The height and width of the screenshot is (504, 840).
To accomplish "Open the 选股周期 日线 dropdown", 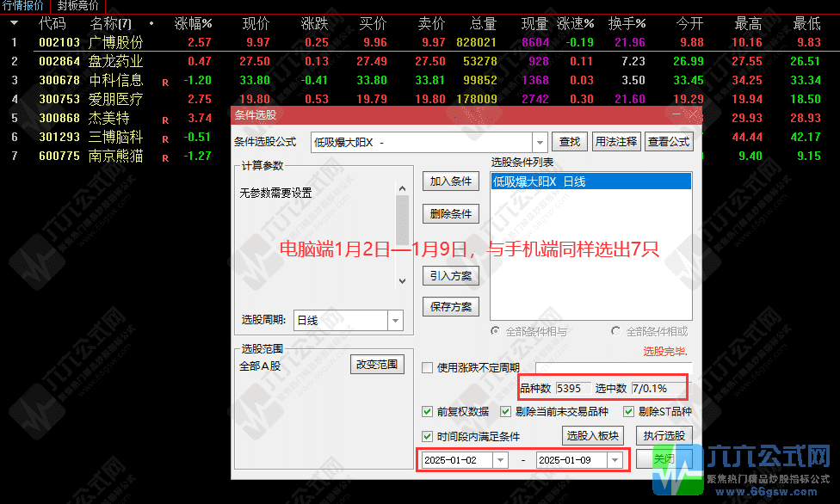I will point(395,320).
